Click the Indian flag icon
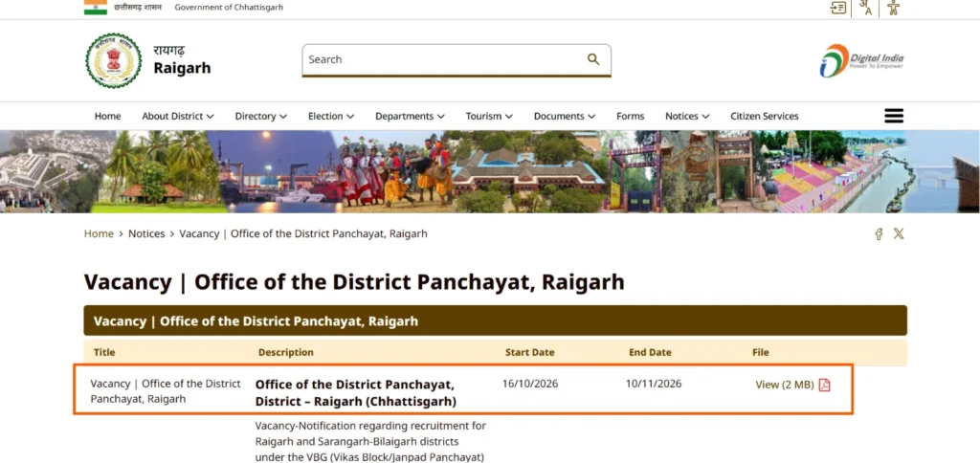The width and height of the screenshot is (980, 463). 95,7
